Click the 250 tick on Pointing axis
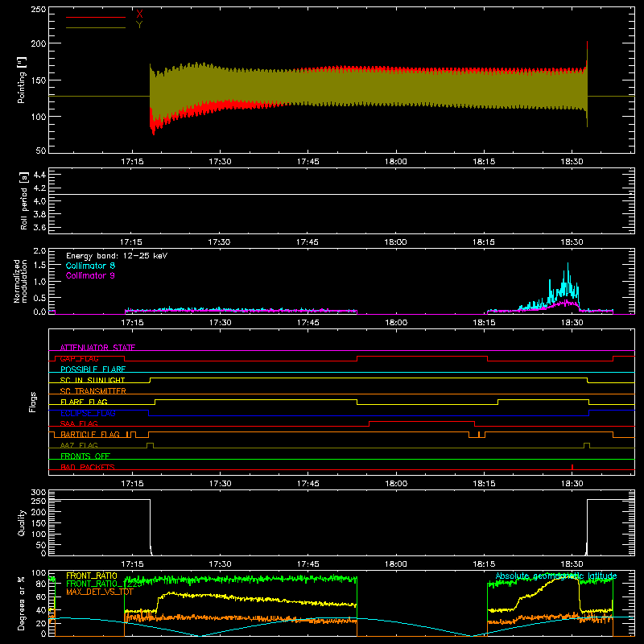The width and height of the screenshot is (644, 644). 38,9
